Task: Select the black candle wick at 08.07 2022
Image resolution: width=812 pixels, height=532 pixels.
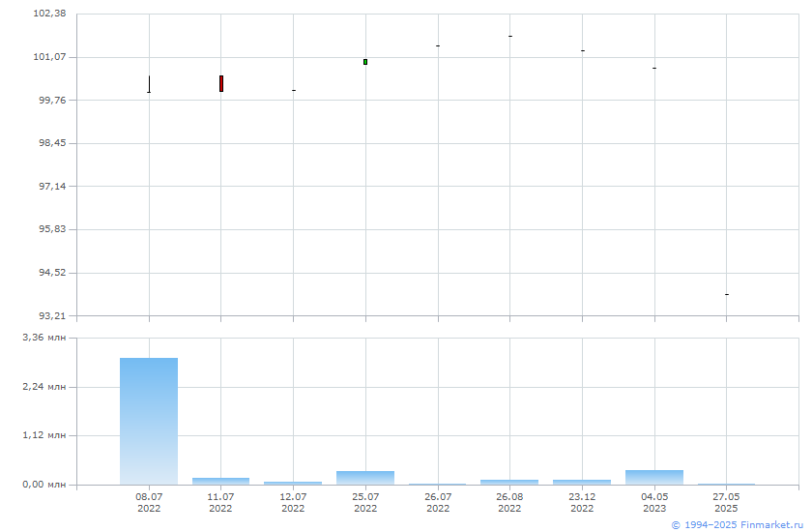Action: [x=149, y=84]
